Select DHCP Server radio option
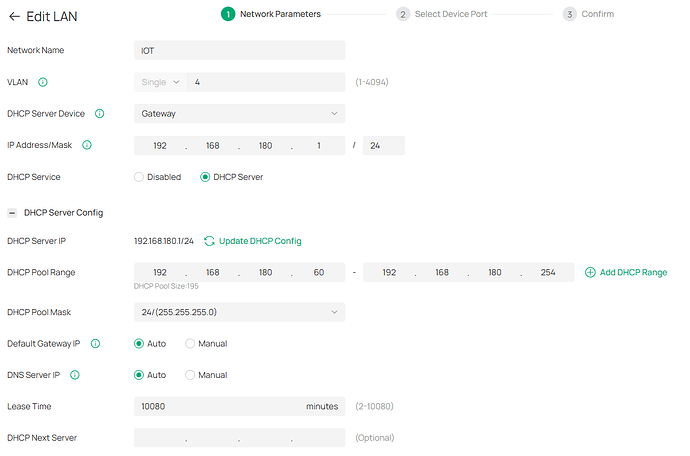 [x=205, y=177]
